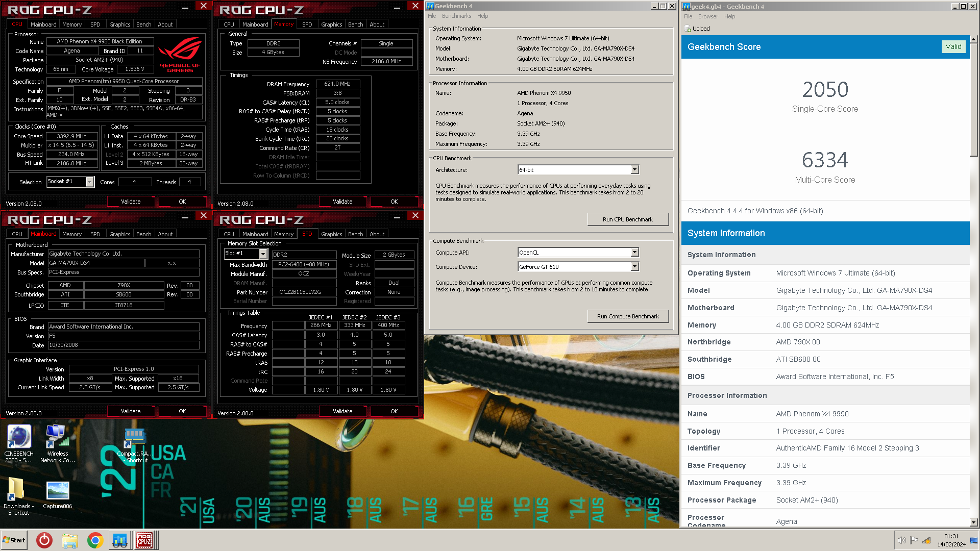Click scroll down arrow in Geekbench results
This screenshot has height=551, width=980.
pos(974,522)
